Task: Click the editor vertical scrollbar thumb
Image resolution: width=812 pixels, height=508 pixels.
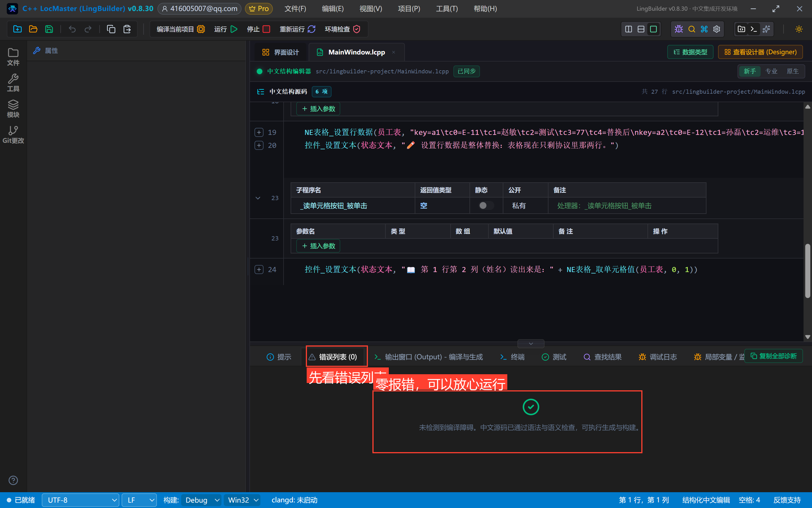Action: coord(808,271)
